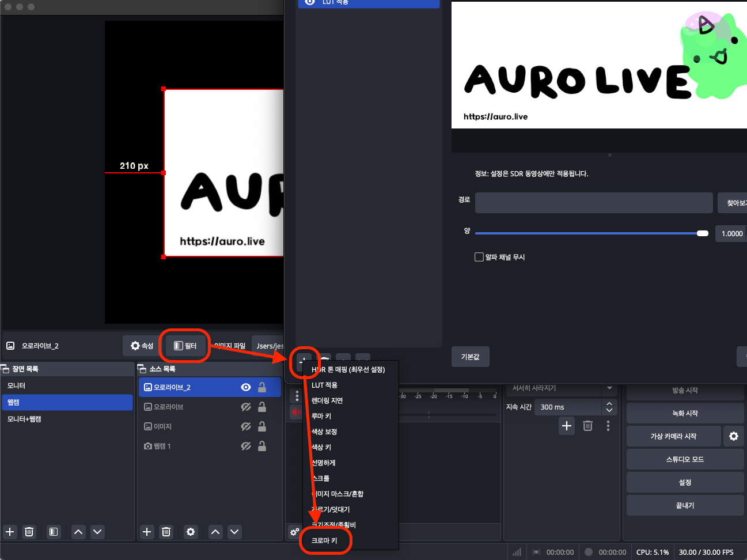Decrease the 지속 시간 value with down arrow
The image size is (747, 560).
[x=609, y=411]
